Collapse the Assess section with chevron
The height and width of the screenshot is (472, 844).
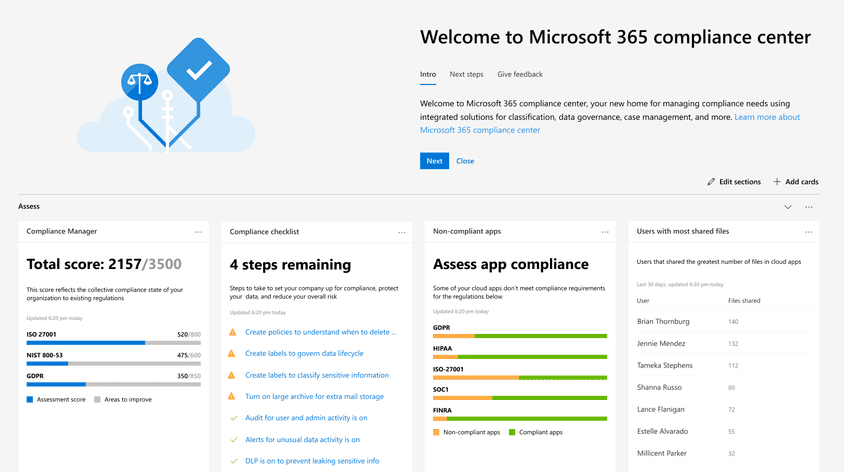tap(788, 207)
